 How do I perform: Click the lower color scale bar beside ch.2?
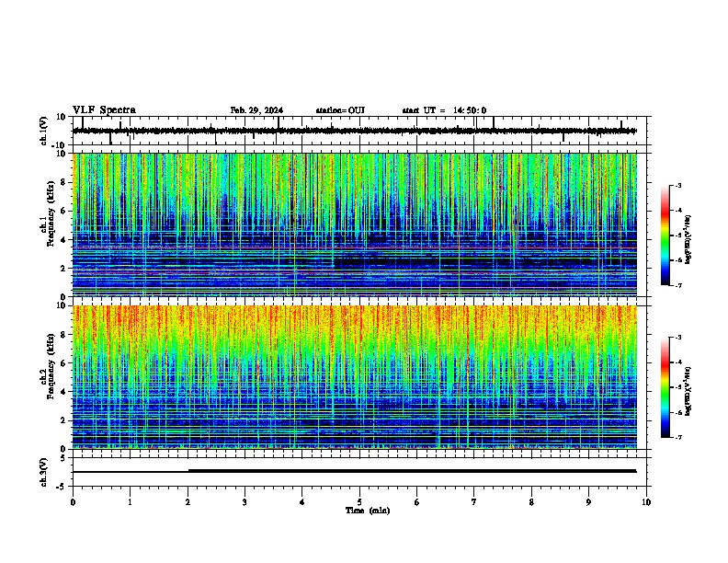(665, 387)
